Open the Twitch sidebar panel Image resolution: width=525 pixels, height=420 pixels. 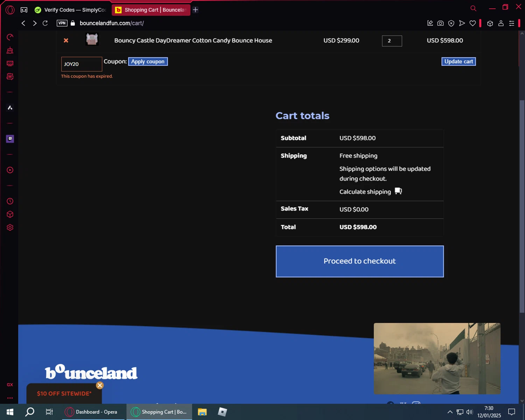[x=10, y=139]
